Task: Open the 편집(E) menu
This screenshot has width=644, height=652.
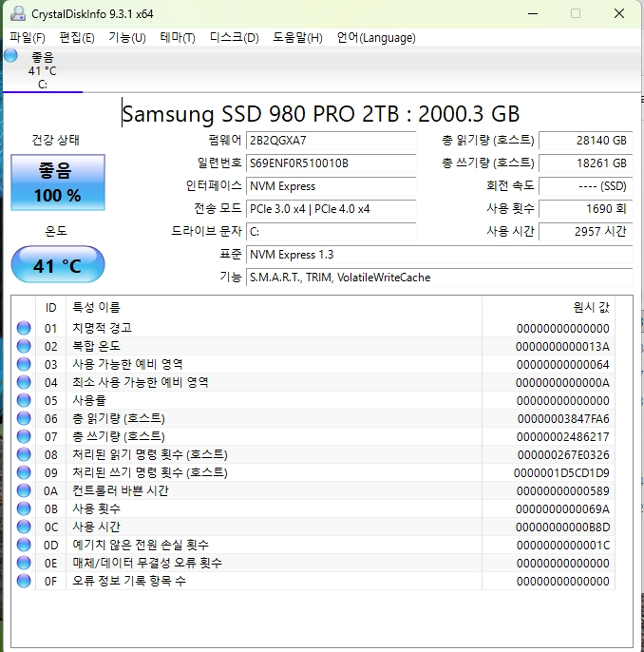Action: click(x=77, y=38)
